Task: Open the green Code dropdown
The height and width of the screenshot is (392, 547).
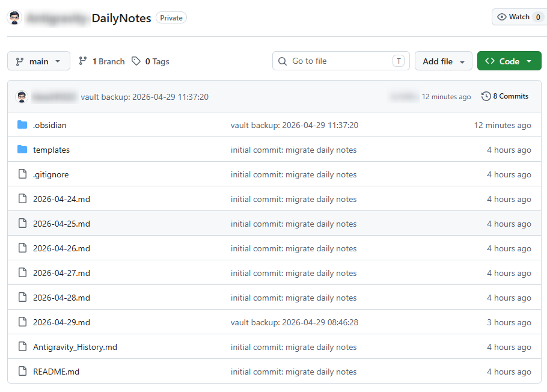Action: click(509, 61)
